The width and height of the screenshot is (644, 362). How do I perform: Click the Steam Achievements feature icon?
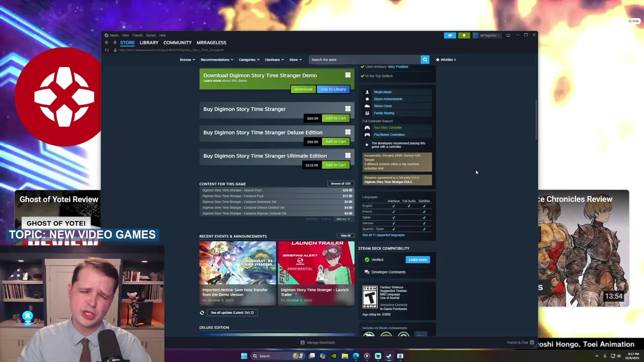[367, 99]
